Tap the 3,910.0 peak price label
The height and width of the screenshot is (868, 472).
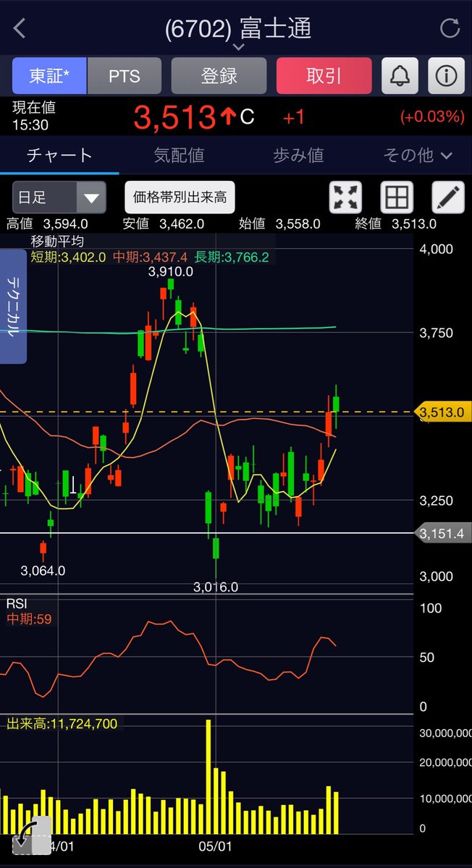(x=171, y=272)
